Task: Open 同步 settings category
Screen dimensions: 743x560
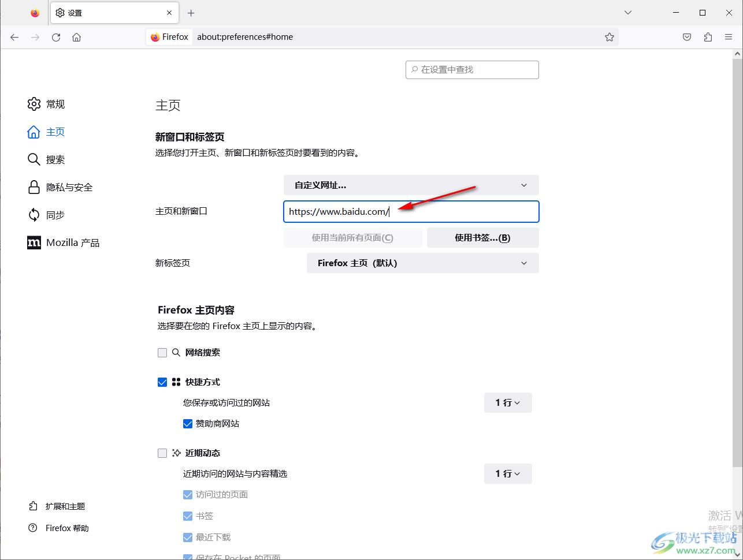Action: [46, 215]
